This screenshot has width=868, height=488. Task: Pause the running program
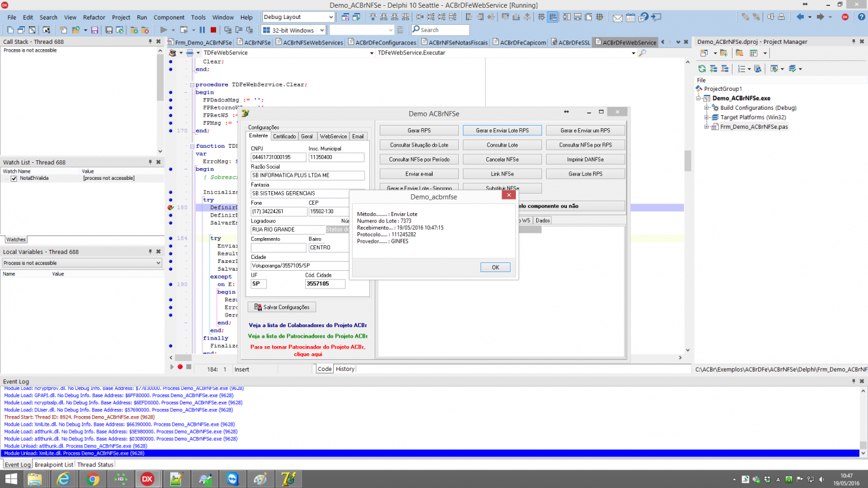point(202,30)
